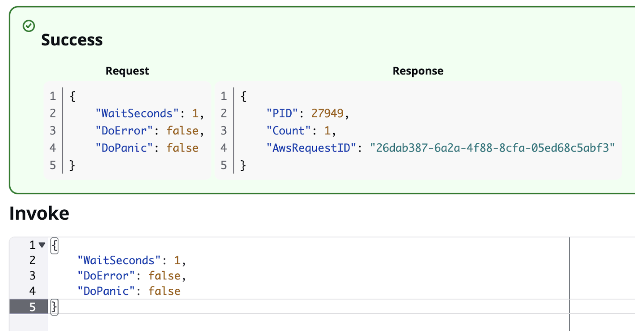Click line number 3 in Invoke editor gutter

point(33,276)
